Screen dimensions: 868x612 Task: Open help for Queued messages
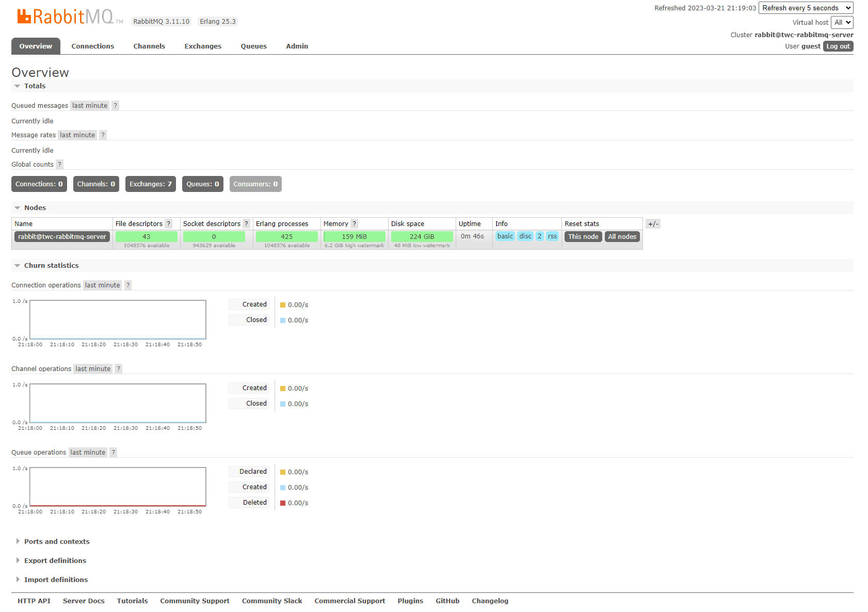point(115,105)
